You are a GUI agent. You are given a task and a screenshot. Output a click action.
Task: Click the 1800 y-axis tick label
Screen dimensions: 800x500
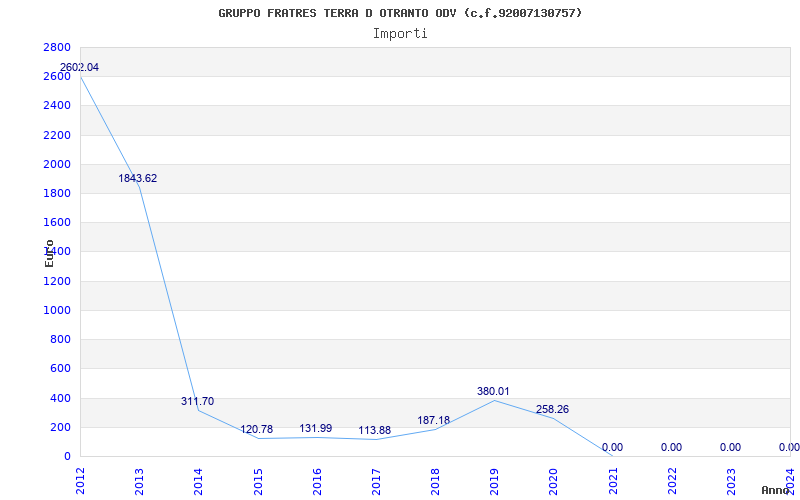57,193
